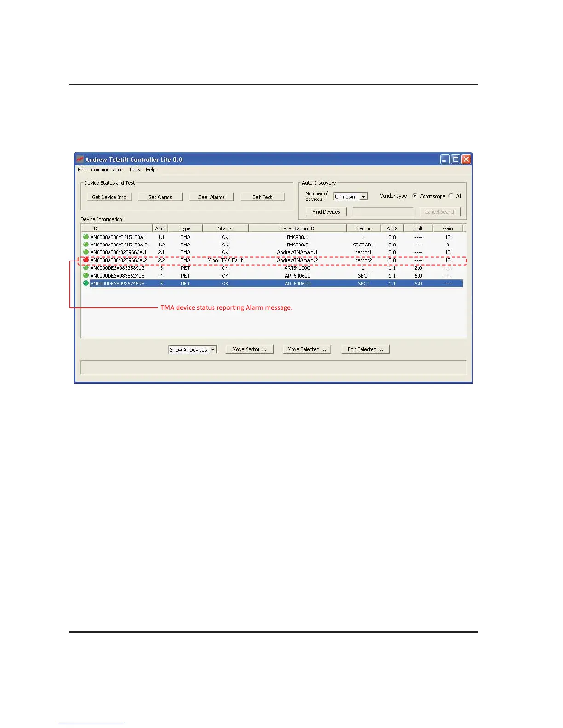
Task: Click green status dot for AN0000DESA083562405
Action: (86, 275)
